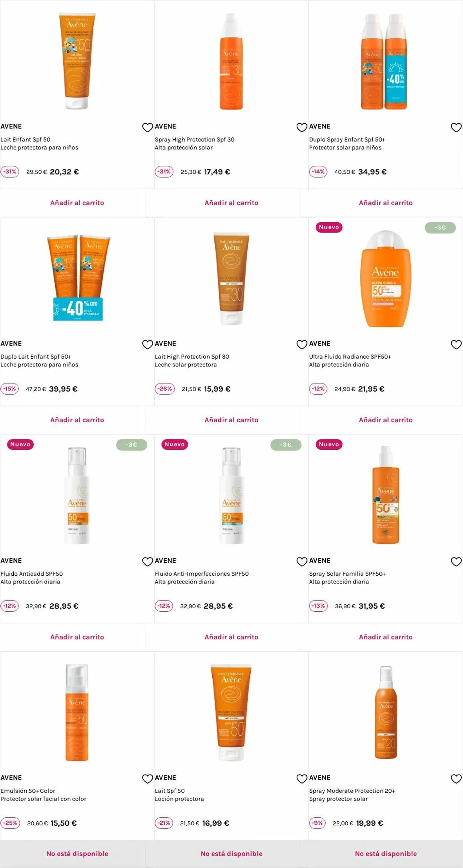Screen dimensions: 463x868
Task: Click the Nuevo badge on Ultra Fluido Radiance
Action: 329,227
